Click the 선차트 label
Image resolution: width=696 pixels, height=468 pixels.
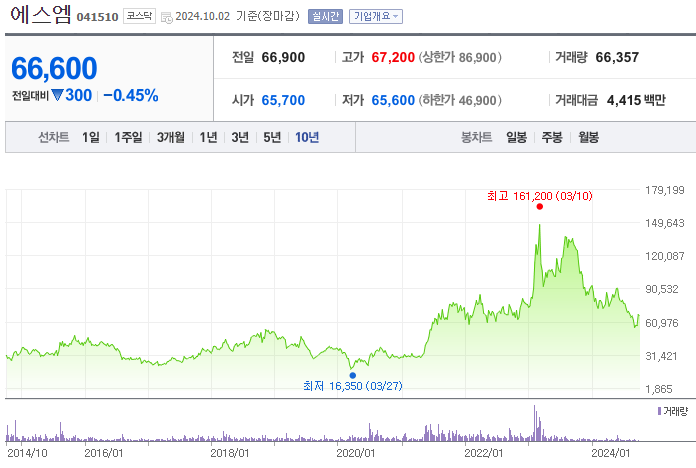point(54,137)
